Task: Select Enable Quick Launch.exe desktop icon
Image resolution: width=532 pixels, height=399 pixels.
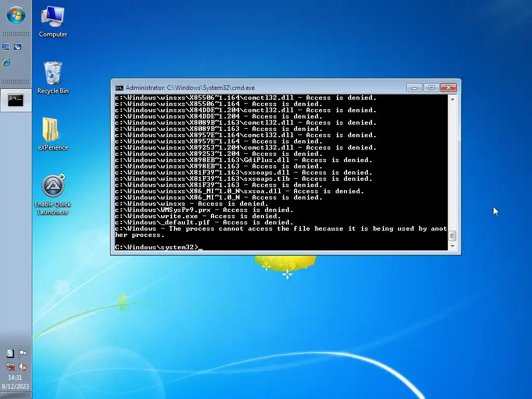Action: click(52, 195)
